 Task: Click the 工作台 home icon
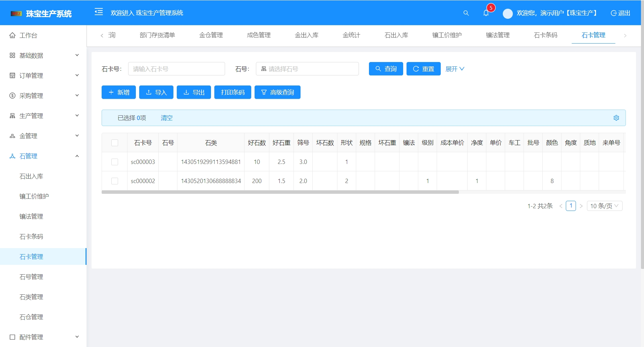coord(12,35)
